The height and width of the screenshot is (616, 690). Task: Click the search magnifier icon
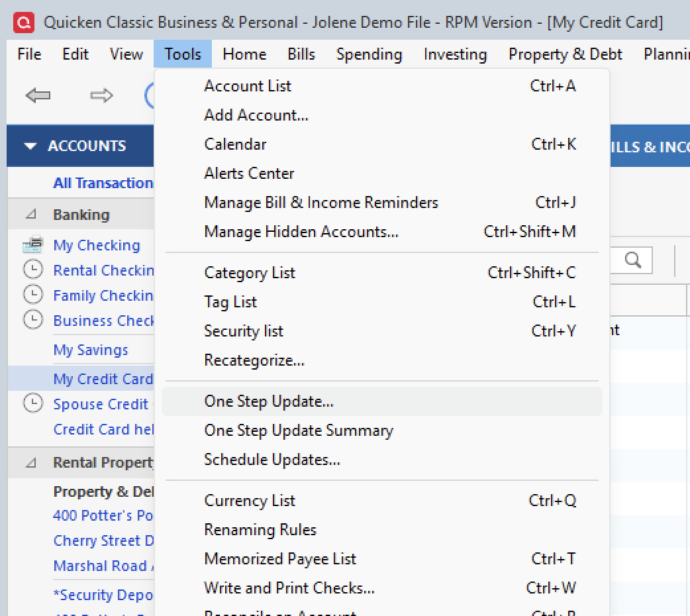pos(633,260)
